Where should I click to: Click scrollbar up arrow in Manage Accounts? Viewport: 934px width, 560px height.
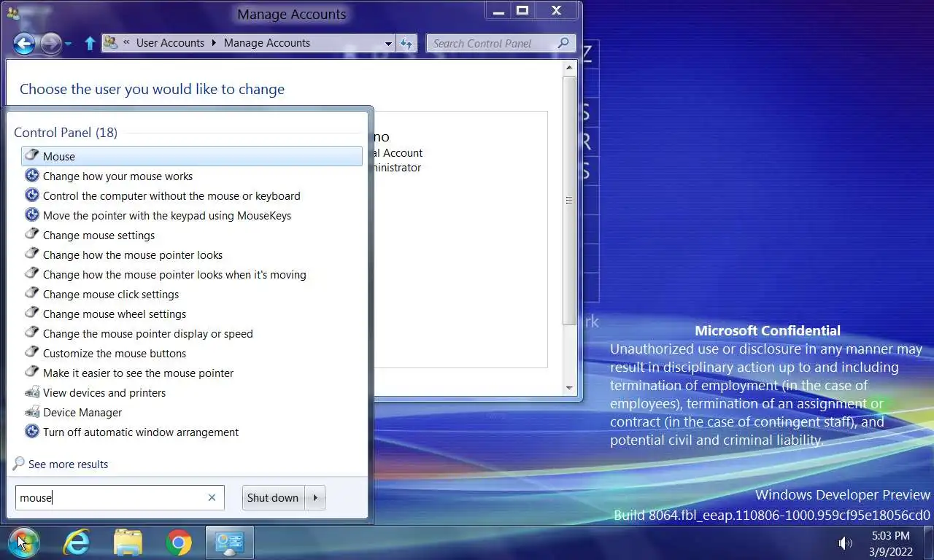click(x=569, y=68)
